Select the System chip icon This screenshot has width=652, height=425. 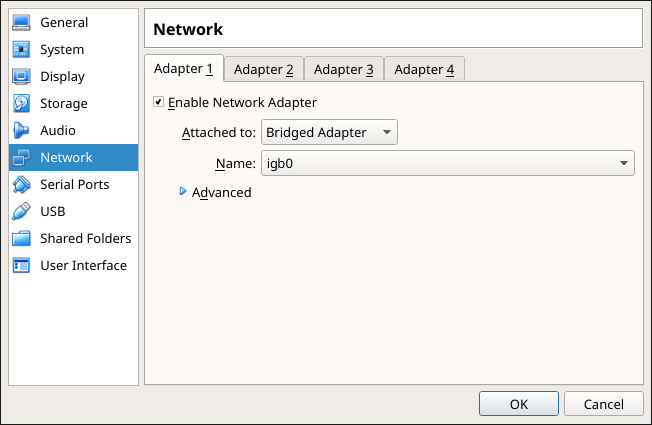tap(22, 50)
